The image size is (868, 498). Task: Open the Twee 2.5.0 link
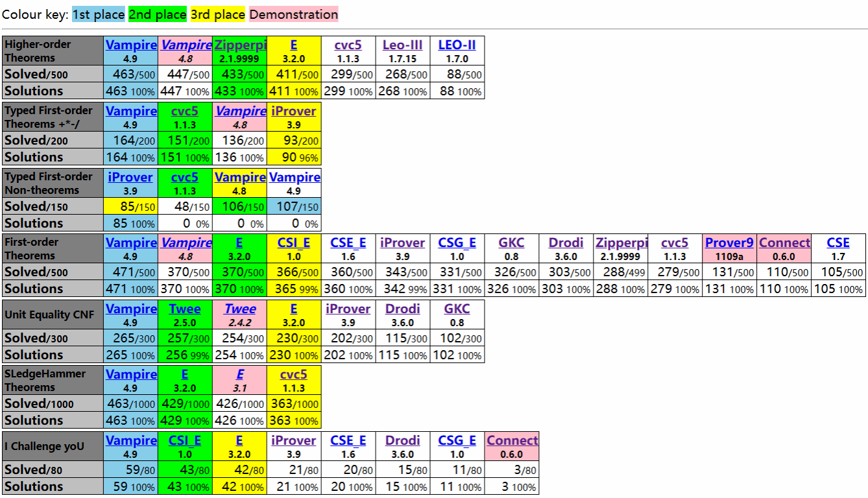[x=185, y=309]
